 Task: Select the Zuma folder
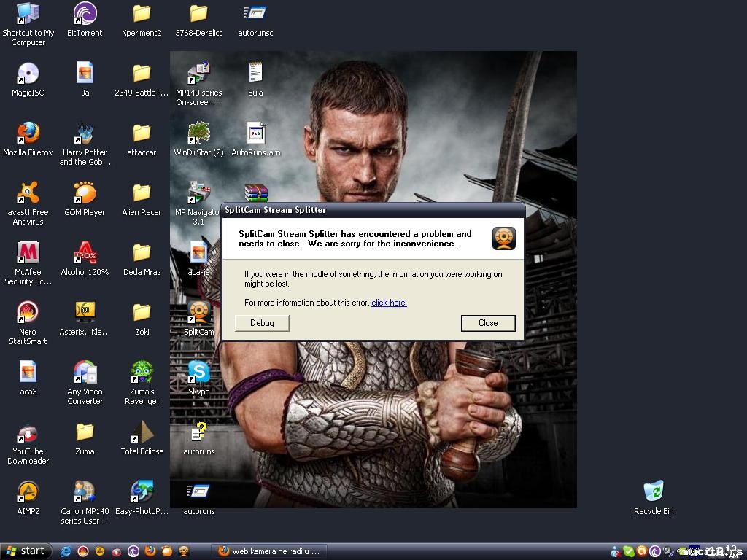pos(85,438)
